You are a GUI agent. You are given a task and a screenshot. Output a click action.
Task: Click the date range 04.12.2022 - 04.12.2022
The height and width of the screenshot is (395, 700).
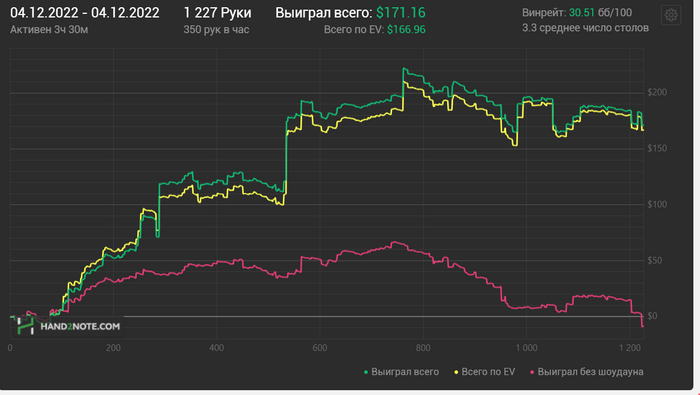[84, 12]
